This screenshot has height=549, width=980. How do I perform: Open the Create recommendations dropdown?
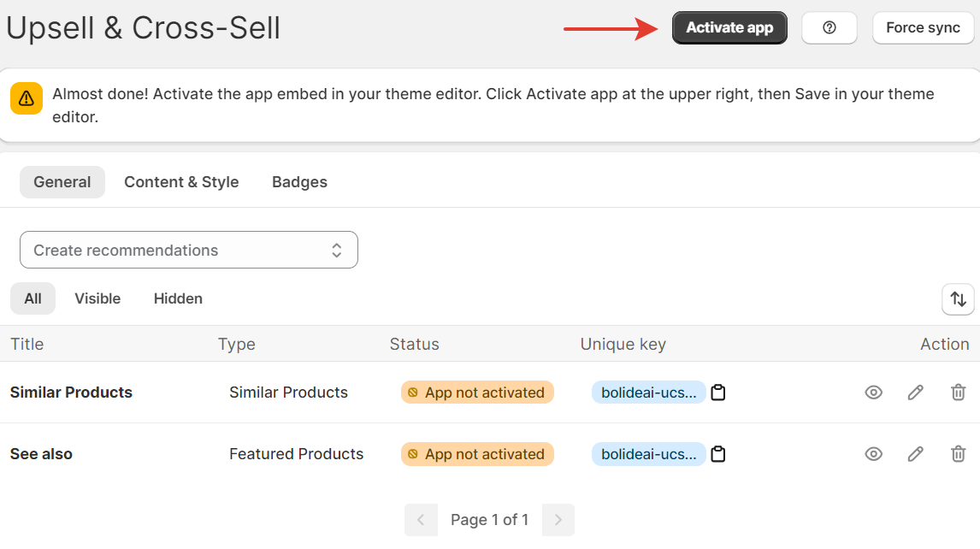[188, 250]
